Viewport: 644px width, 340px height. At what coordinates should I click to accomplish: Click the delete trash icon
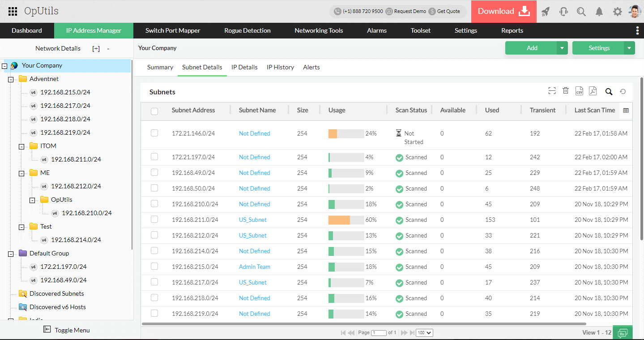(566, 91)
